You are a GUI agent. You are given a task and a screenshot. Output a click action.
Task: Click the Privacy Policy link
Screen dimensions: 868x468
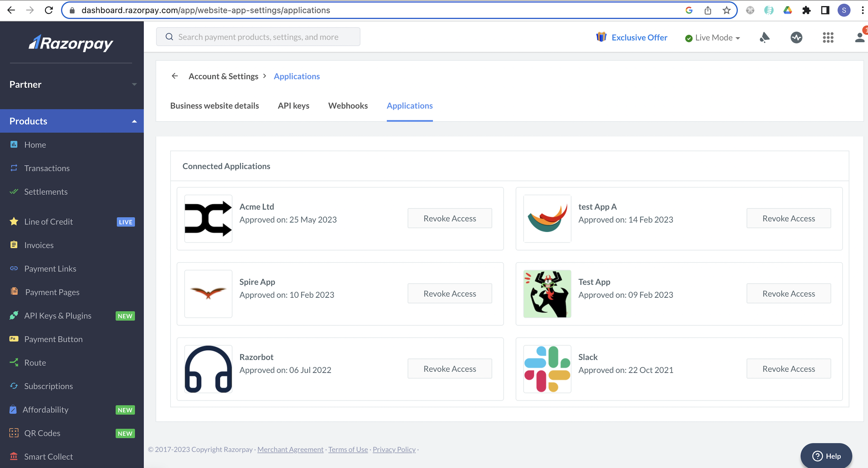(394, 450)
